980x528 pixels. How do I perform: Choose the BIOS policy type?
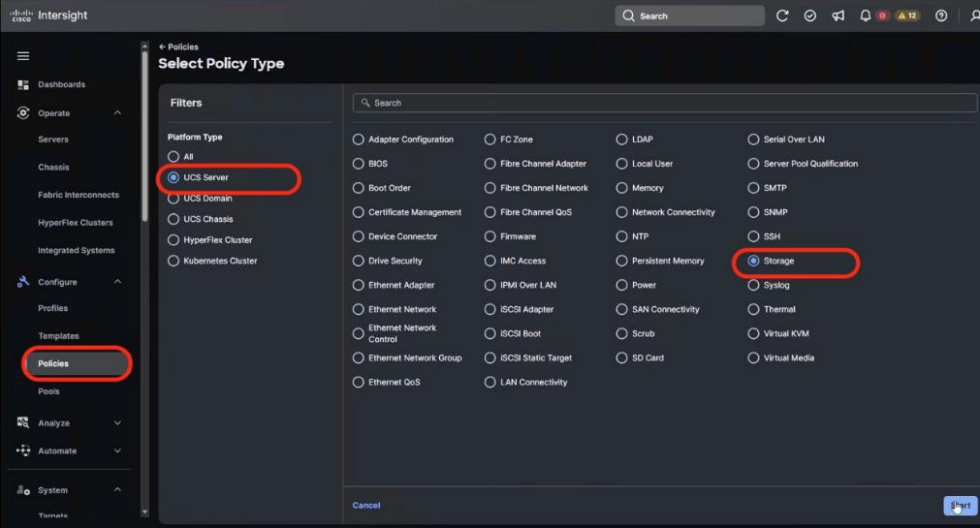click(x=358, y=164)
